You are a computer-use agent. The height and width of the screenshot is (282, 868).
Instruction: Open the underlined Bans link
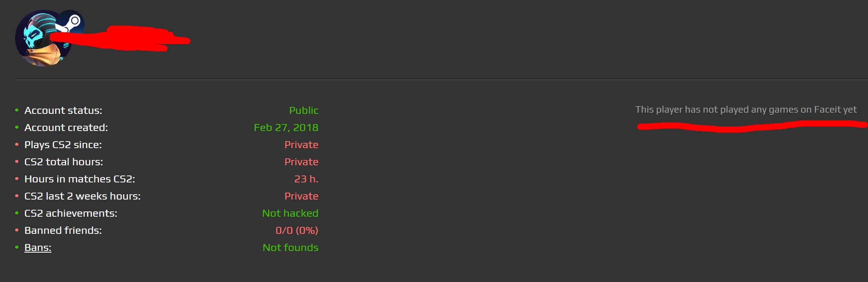(x=38, y=248)
